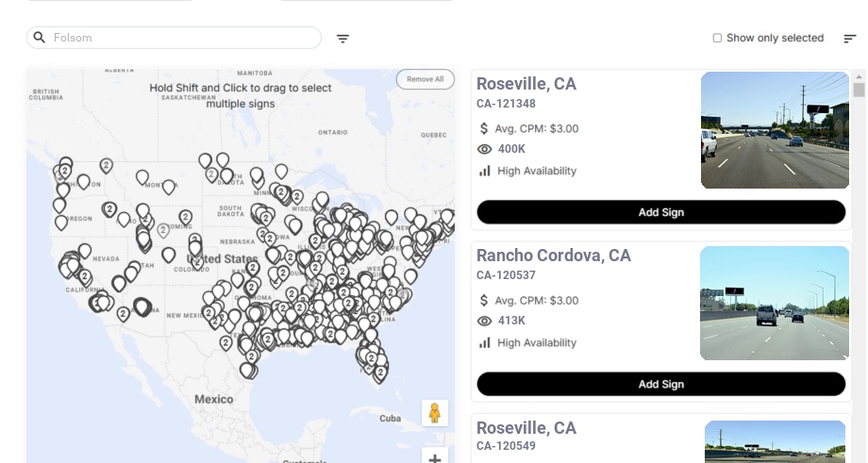Click the listing panel scrollbar thumb

coord(859,90)
